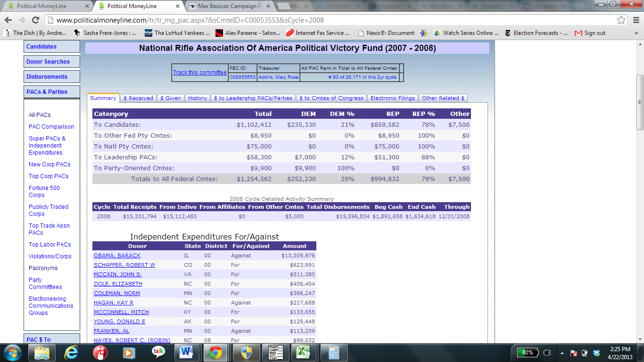This screenshot has width=644, height=362.
Task: Click the page vertical scrollbar
Action: [x=640, y=102]
